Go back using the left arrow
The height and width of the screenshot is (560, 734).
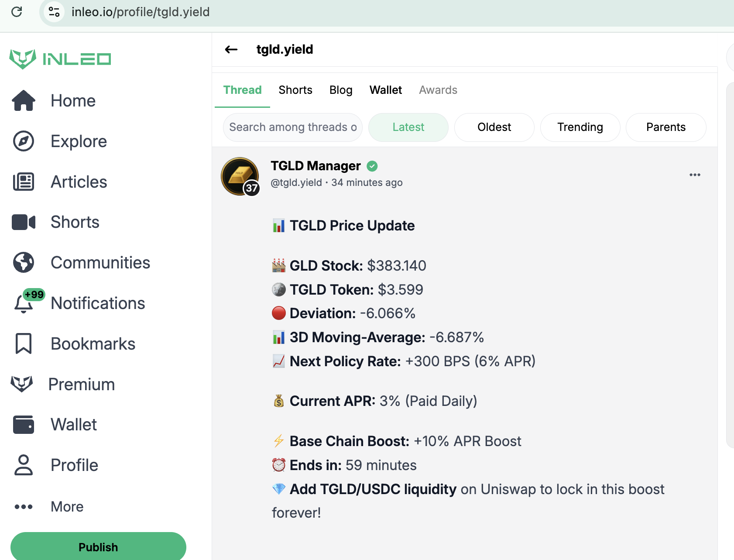[x=231, y=50]
